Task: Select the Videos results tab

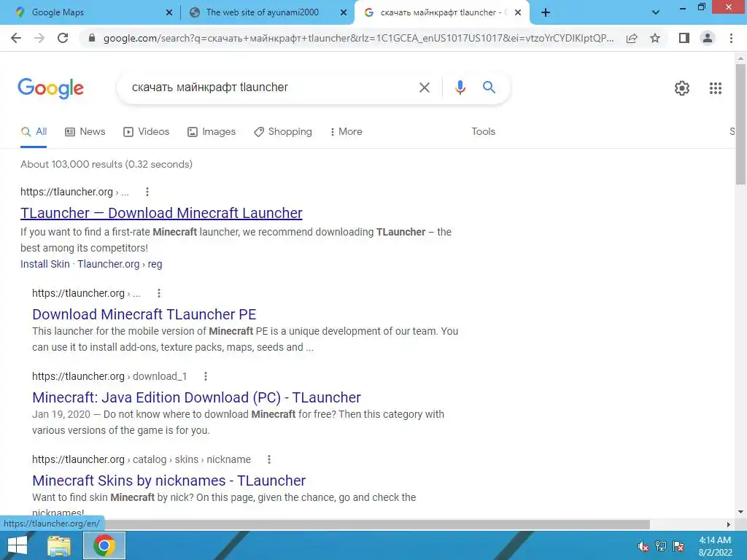Action: click(146, 132)
